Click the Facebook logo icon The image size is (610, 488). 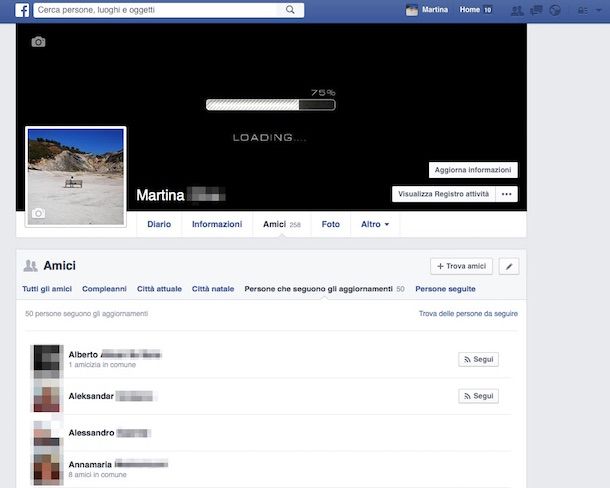click(x=22, y=10)
